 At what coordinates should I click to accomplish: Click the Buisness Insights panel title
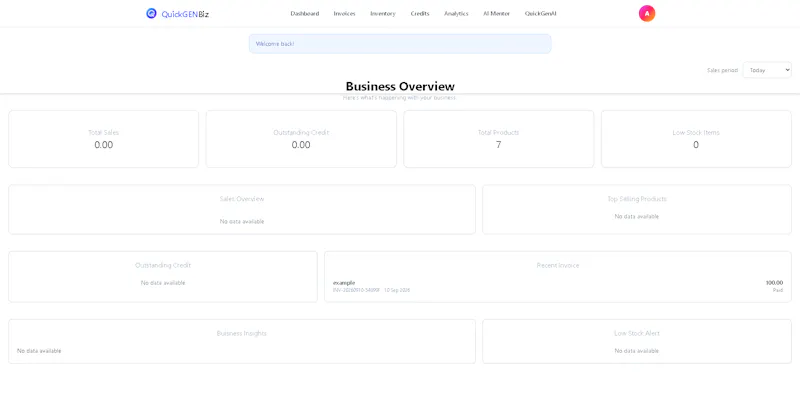(x=242, y=333)
